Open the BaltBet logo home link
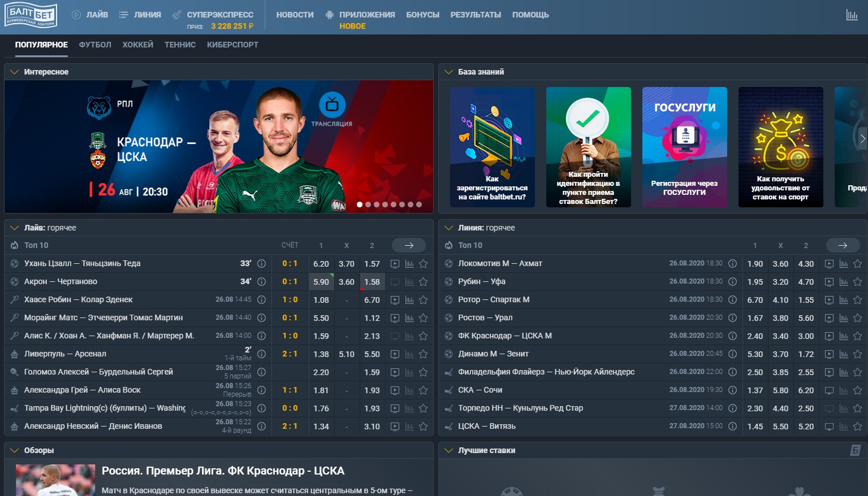The image size is (868, 496). click(31, 15)
